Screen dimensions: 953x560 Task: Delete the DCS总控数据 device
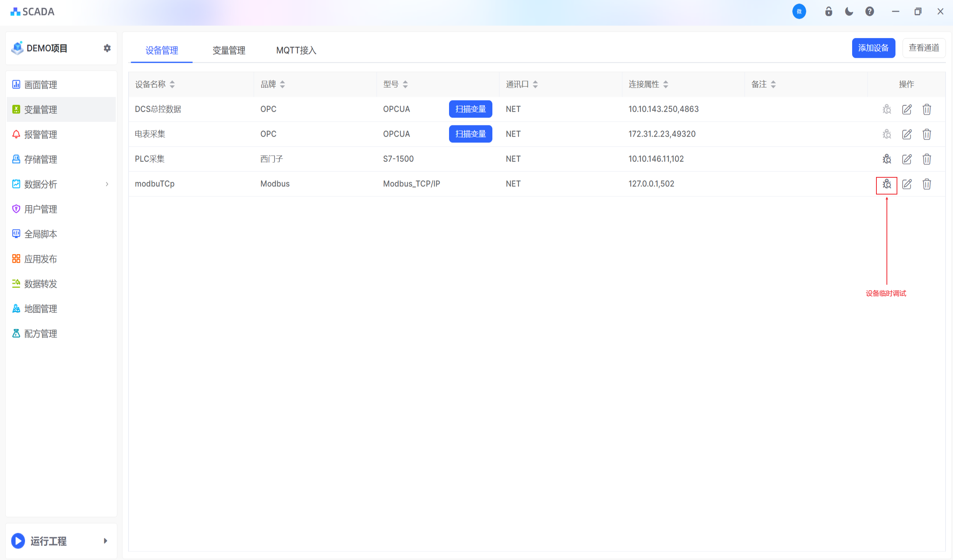(926, 109)
